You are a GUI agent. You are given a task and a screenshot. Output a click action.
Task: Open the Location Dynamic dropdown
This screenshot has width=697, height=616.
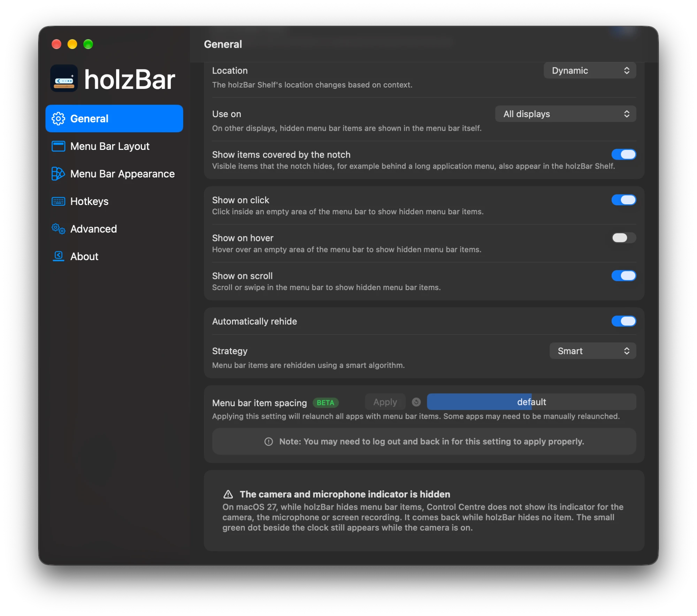590,70
